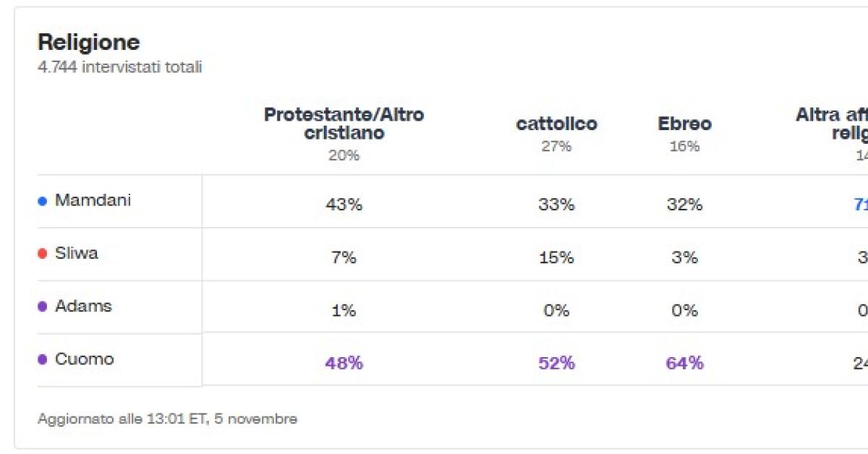This screenshot has width=868, height=454.
Task: Click the purple dot beside Adams
Action: pyautogui.click(x=42, y=307)
